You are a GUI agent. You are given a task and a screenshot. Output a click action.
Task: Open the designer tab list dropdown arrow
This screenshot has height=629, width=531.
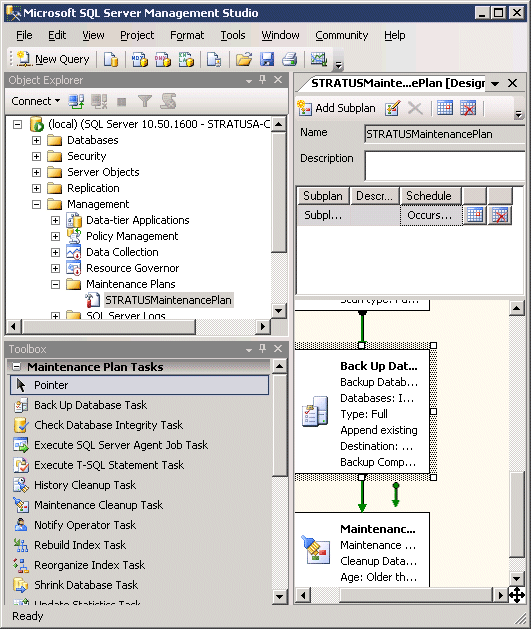point(495,83)
